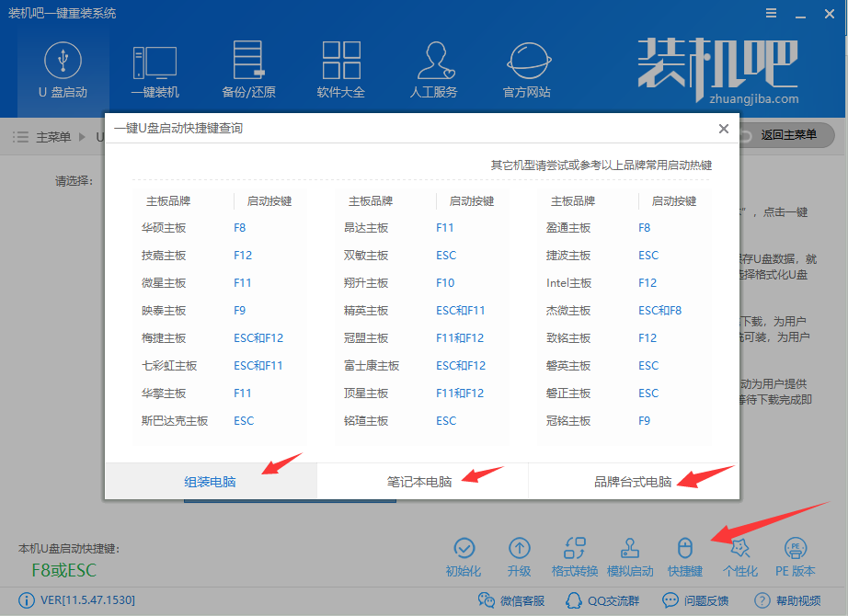The height and width of the screenshot is (616, 848).
Task: Switch to the 组装电脑 tab
Action: (212, 480)
